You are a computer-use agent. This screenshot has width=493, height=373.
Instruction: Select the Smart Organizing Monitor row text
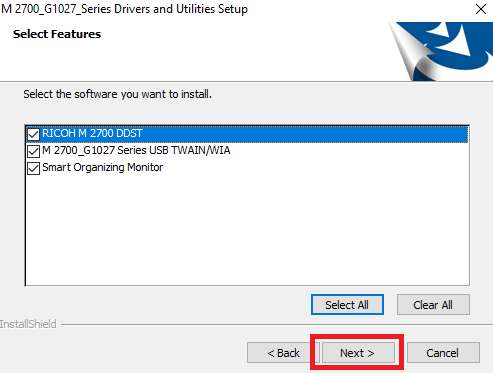(x=103, y=167)
